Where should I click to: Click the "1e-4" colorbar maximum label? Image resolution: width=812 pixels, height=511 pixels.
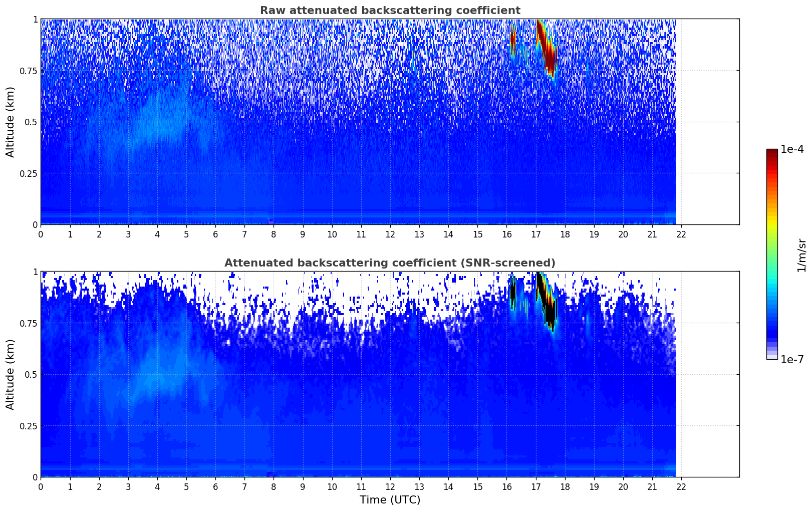pos(792,149)
